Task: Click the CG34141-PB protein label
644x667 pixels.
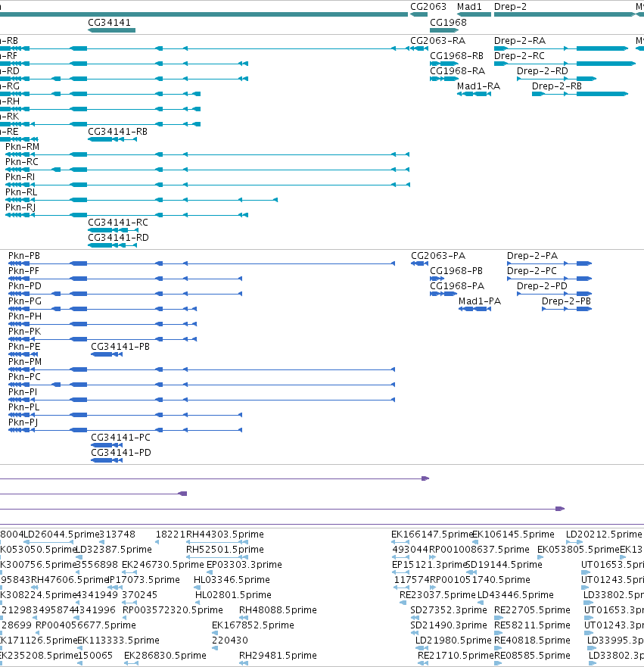Action: click(120, 347)
